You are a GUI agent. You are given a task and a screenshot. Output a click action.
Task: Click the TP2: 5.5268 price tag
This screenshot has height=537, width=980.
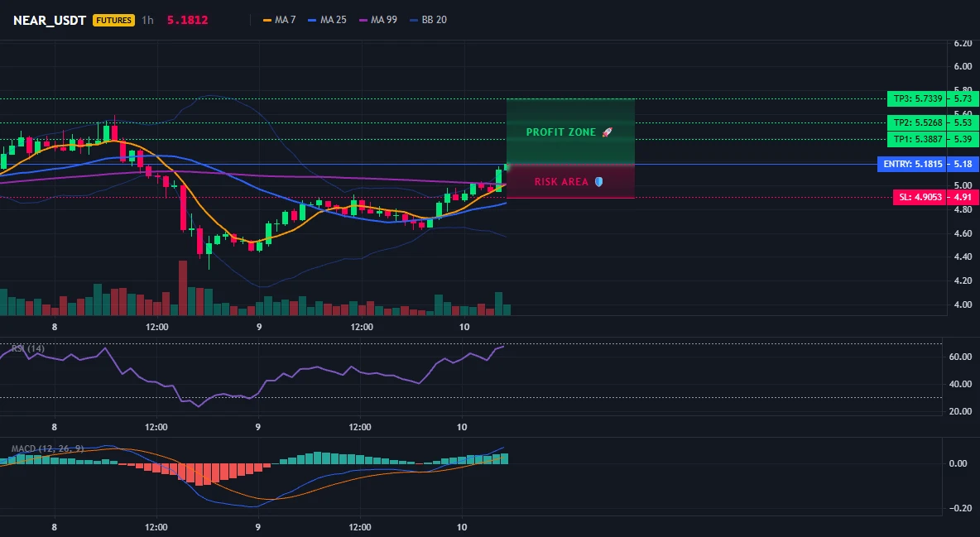pos(917,122)
